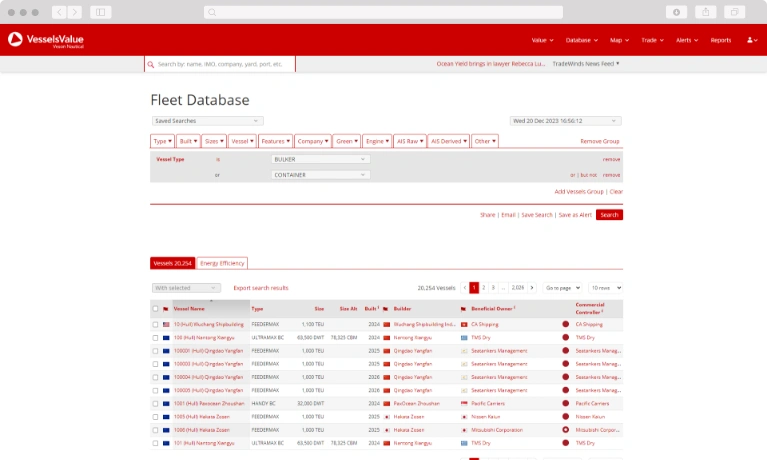Image resolution: width=767 pixels, height=460 pixels.
Task: Tick the select-all checkbox in table header
Action: [155, 309]
